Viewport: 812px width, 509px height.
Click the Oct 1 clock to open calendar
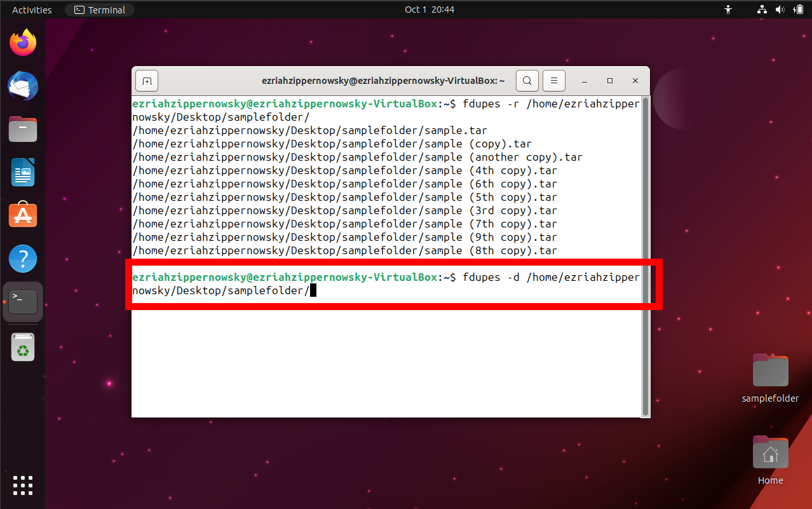coord(430,10)
